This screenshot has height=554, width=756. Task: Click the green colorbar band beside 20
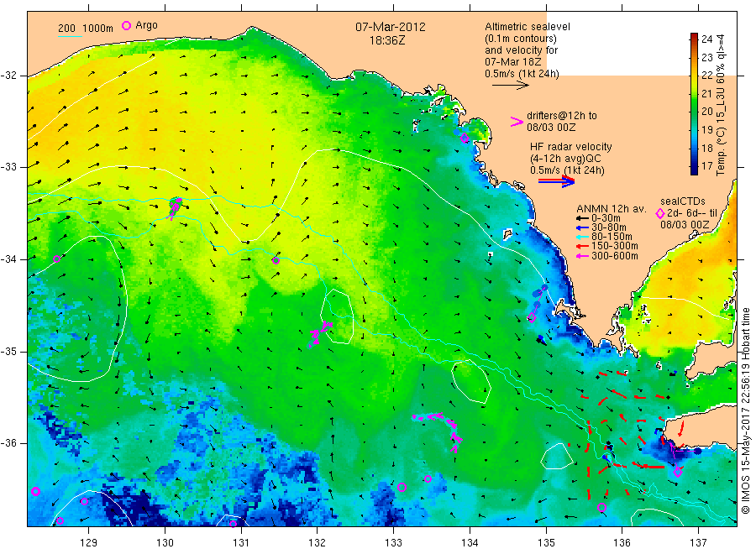click(x=694, y=112)
